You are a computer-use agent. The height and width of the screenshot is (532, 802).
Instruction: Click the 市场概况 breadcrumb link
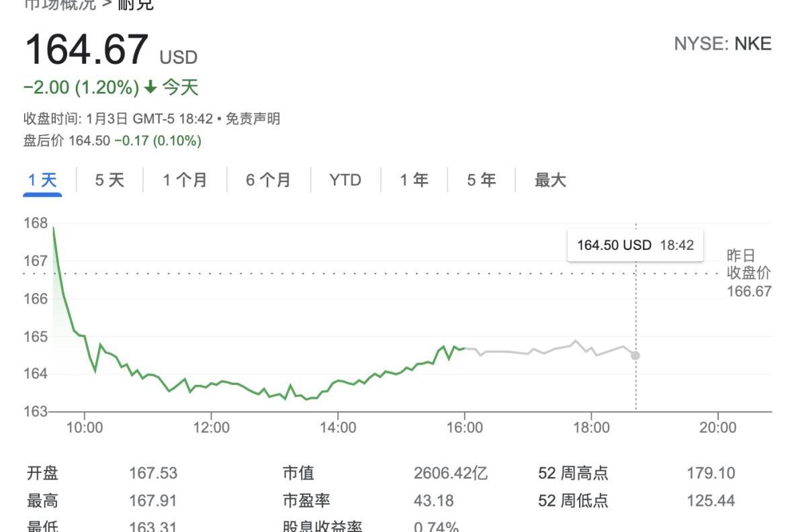(x=60, y=5)
